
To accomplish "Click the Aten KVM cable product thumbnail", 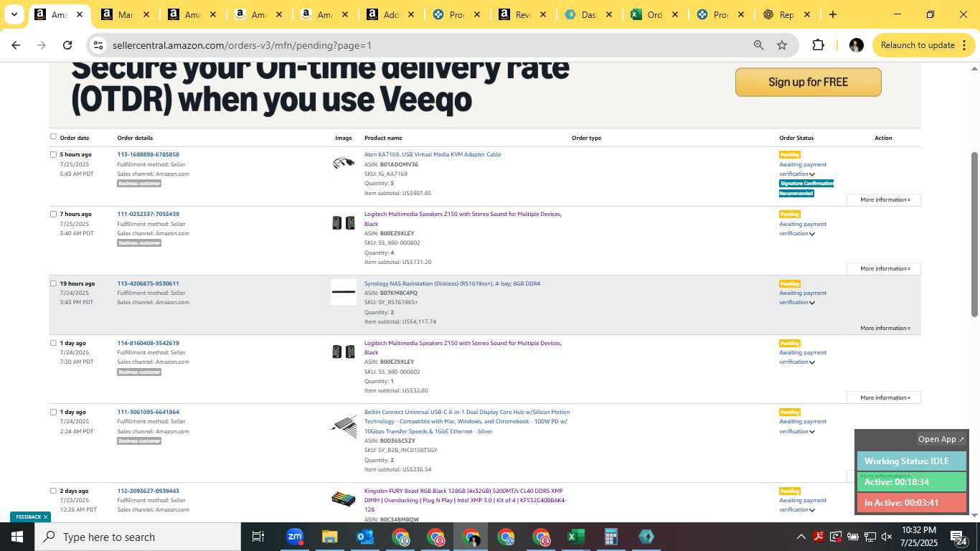I will [344, 163].
